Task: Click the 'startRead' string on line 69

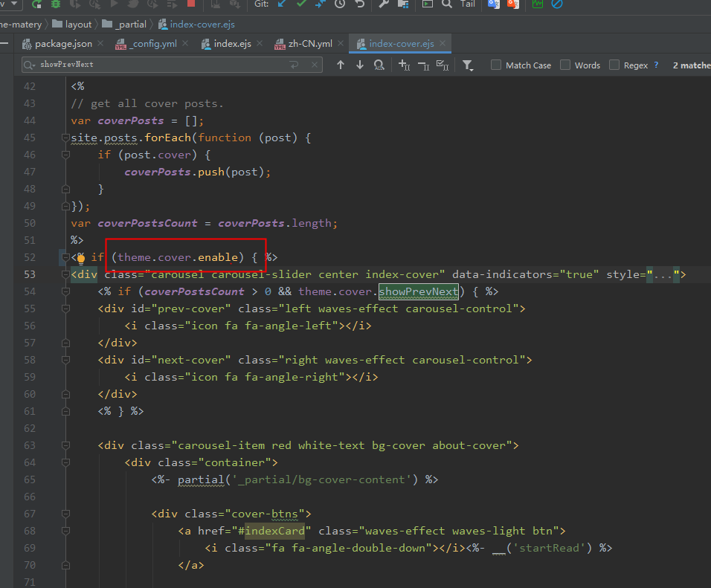Action: pyautogui.click(x=549, y=548)
